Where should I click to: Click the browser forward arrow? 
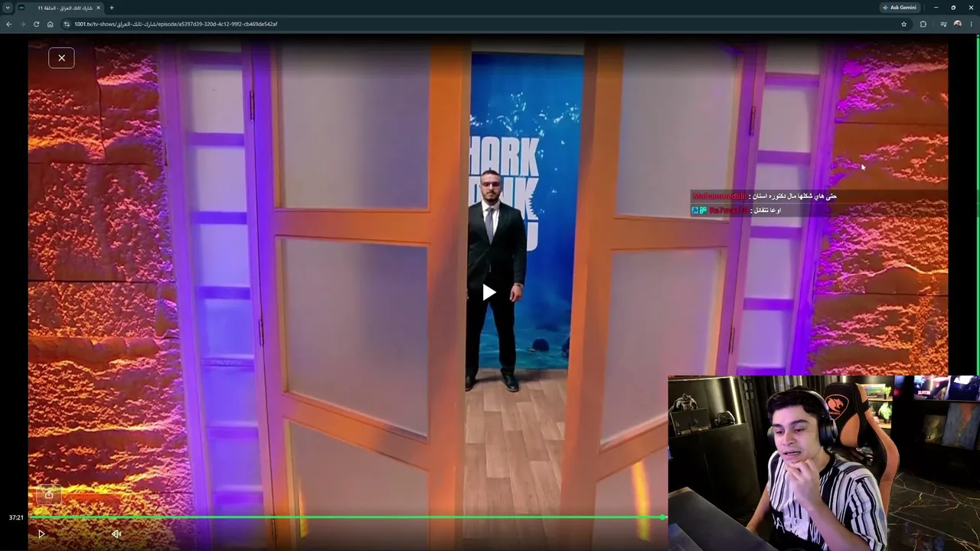coord(23,24)
